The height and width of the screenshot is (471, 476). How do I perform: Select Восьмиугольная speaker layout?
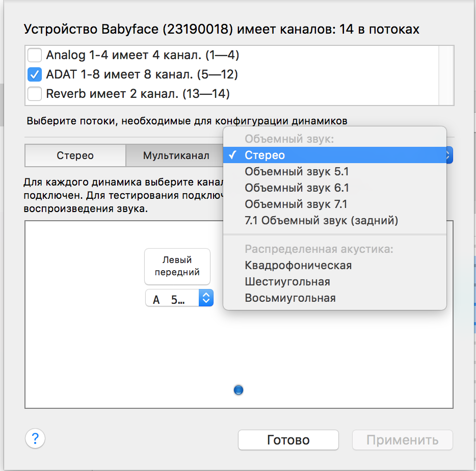tap(334, 298)
